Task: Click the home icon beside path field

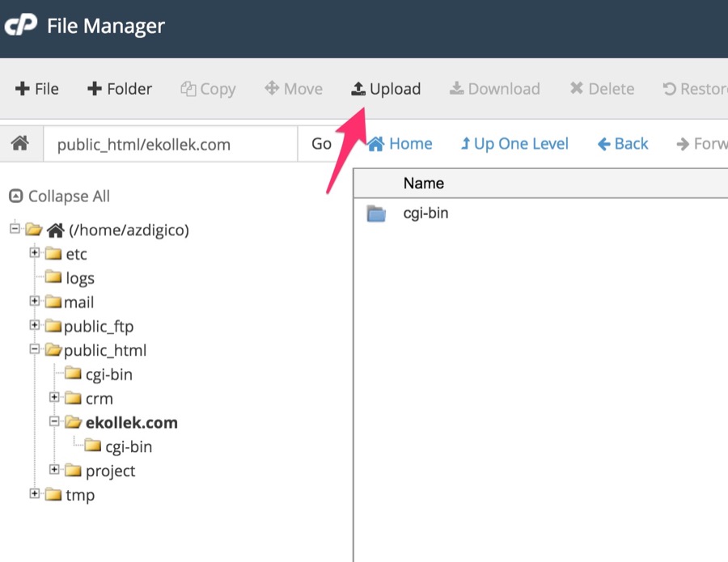Action: [x=20, y=143]
